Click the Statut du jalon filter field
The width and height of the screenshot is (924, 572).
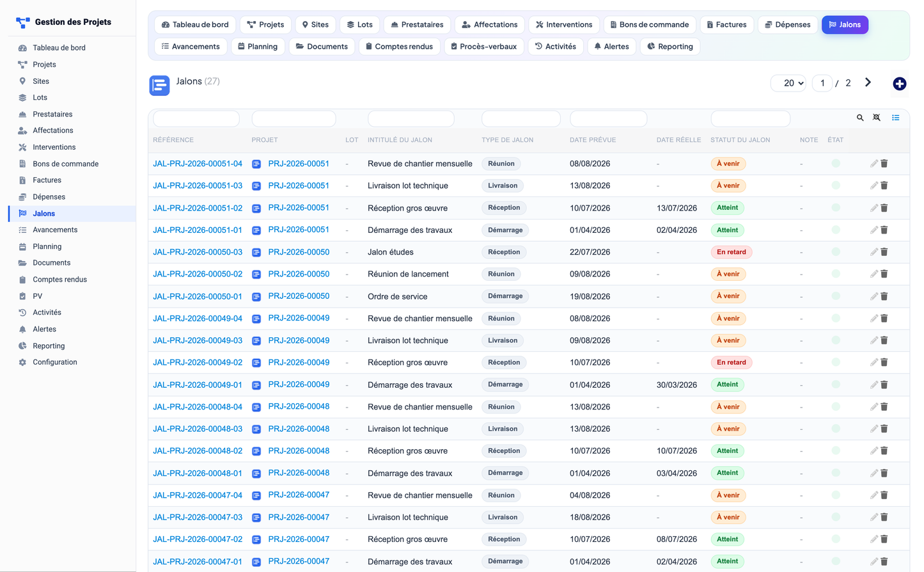750,118
